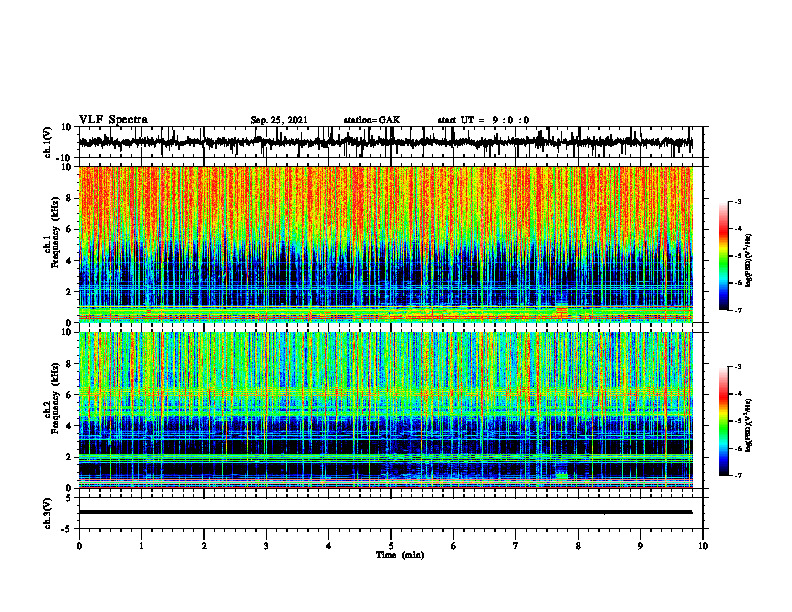The image size is (792, 612).
Task: Click the ch.2 color bar log(PSD) label
Action: (749, 424)
